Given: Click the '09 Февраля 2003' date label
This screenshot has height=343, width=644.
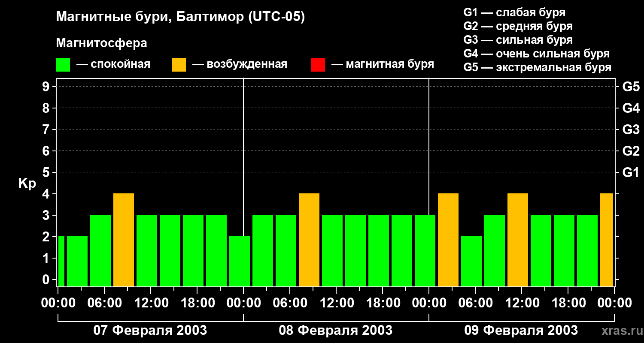Looking at the screenshot, I should [x=521, y=331].
